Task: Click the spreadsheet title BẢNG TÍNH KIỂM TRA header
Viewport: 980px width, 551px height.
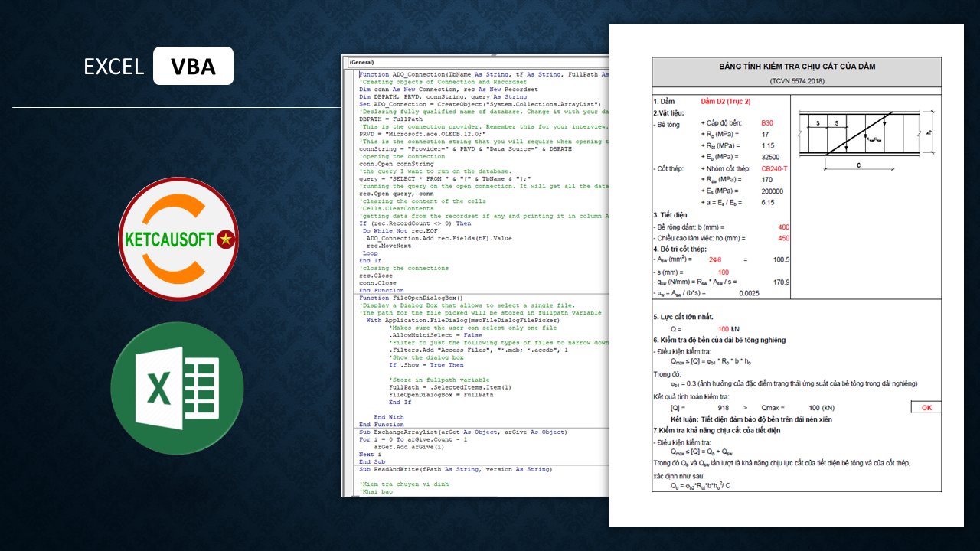Action: (x=797, y=67)
